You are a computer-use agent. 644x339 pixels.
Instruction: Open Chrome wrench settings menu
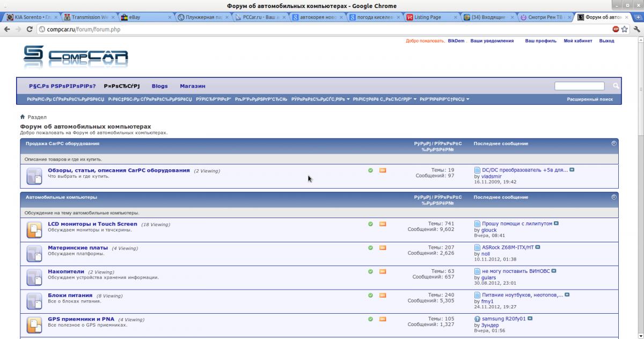[636, 29]
